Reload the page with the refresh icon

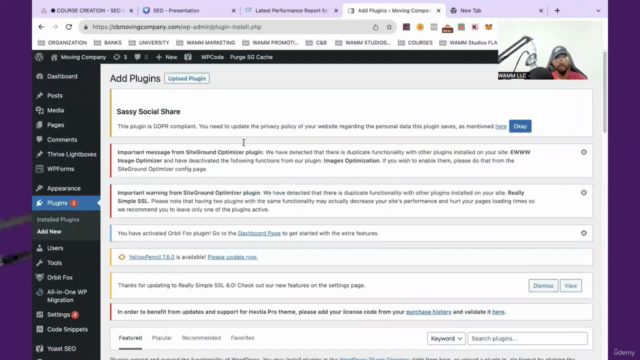click(69, 27)
